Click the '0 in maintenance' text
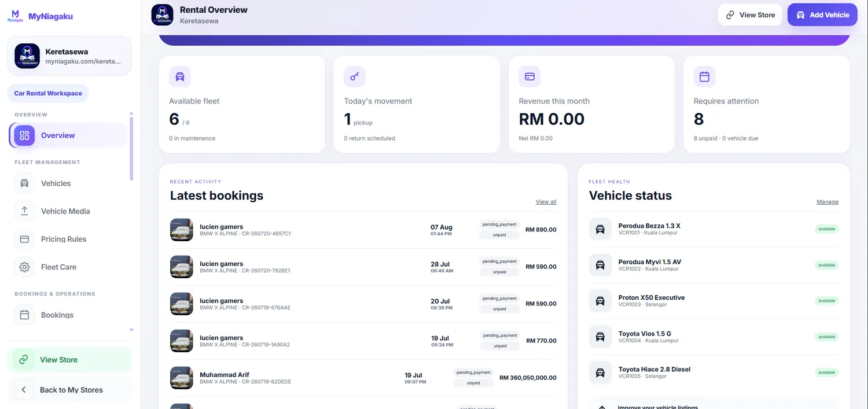Image resolution: width=868 pixels, height=409 pixels. 192,138
